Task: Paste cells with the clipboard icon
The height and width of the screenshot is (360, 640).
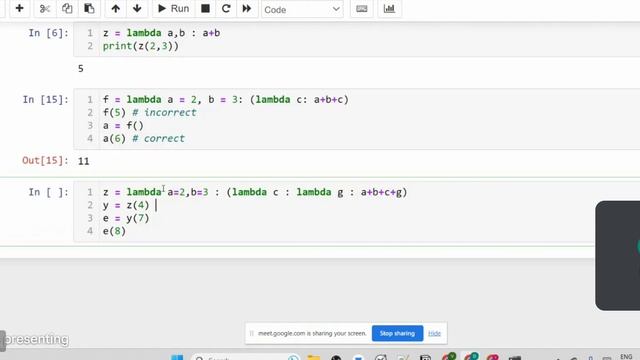Action: [x=89, y=8]
